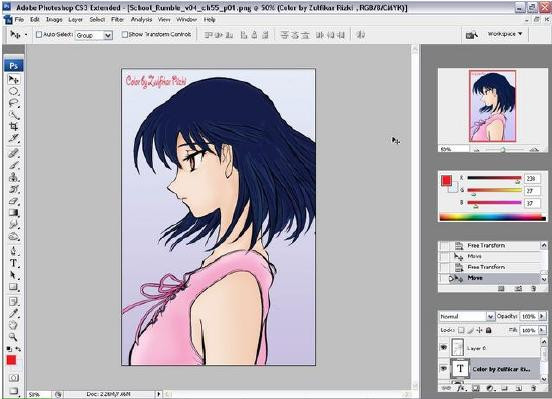Select the Zoom tool magnifier
This screenshot has height=399, width=552.
tap(13, 337)
